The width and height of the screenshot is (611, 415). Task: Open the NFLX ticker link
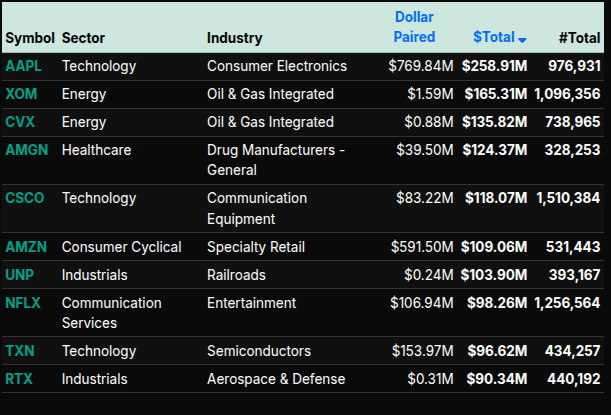coord(24,302)
